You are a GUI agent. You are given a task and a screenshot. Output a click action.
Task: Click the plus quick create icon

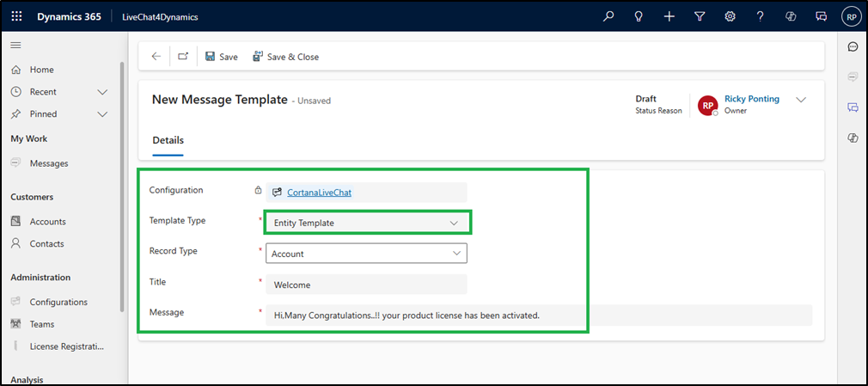coord(669,16)
